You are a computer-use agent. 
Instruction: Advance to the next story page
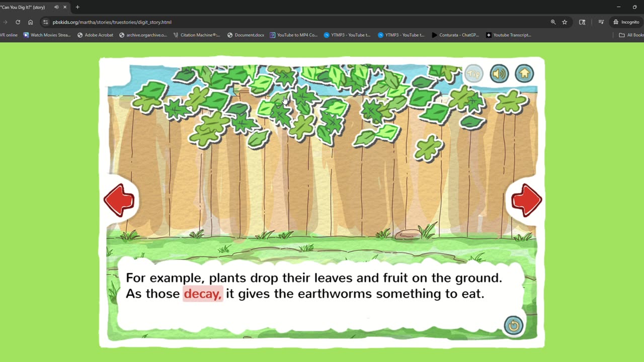(x=526, y=200)
